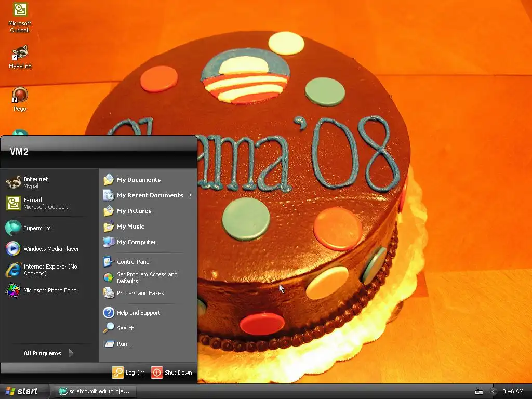
Task: Choose Search menu label
Action: [126, 328]
